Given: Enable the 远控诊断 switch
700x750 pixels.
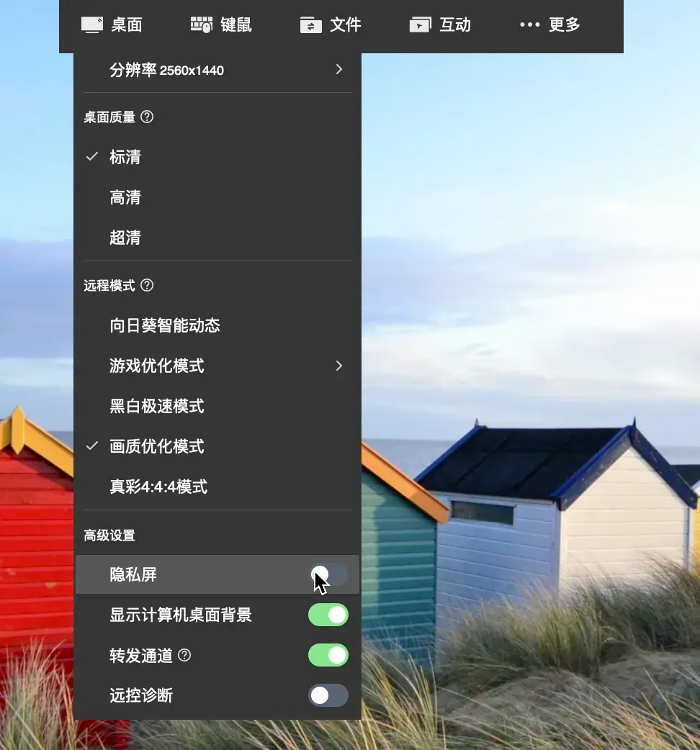Looking at the screenshot, I should (328, 695).
